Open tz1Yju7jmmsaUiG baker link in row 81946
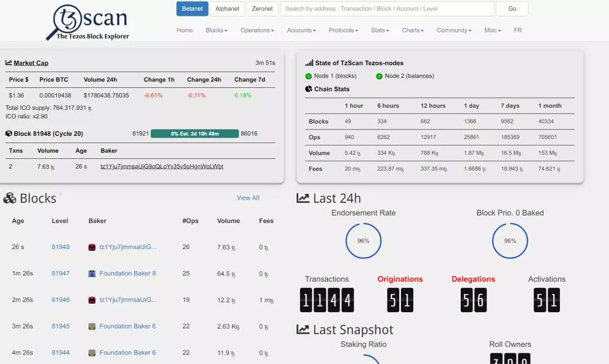 point(128,300)
